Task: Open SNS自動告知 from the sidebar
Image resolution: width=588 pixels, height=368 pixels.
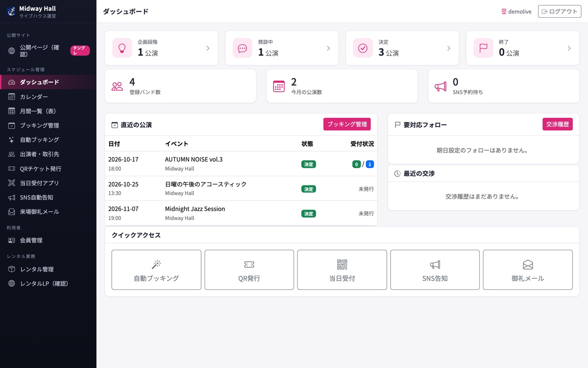Action: [48, 197]
